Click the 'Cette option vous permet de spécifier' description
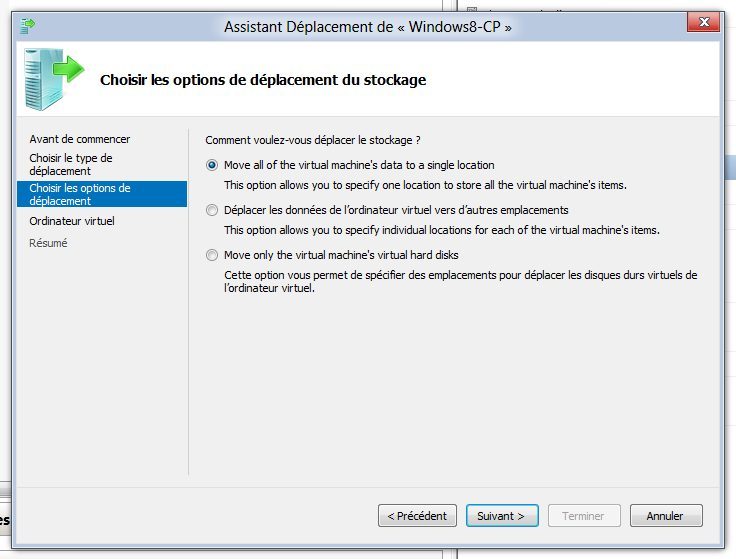736x559 pixels. pos(460,282)
